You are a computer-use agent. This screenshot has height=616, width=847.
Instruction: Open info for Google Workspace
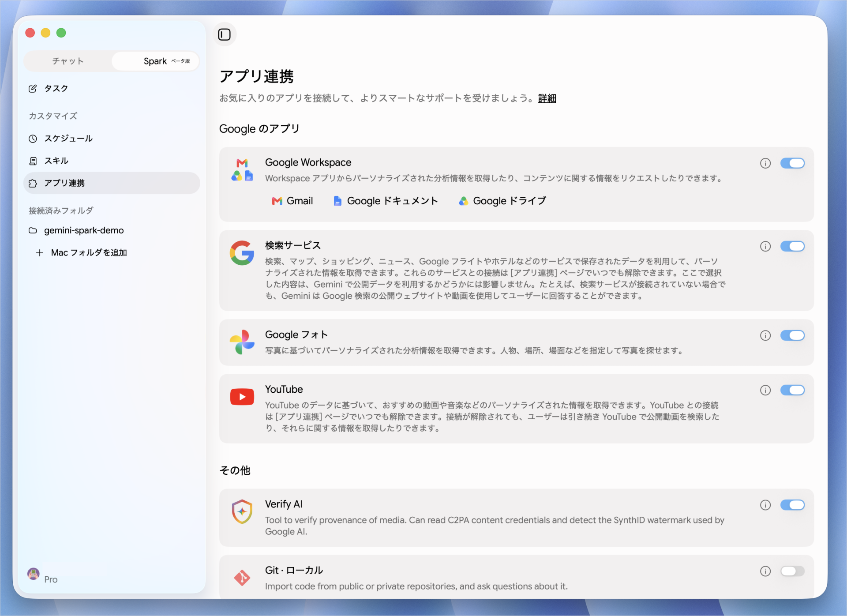(x=765, y=163)
